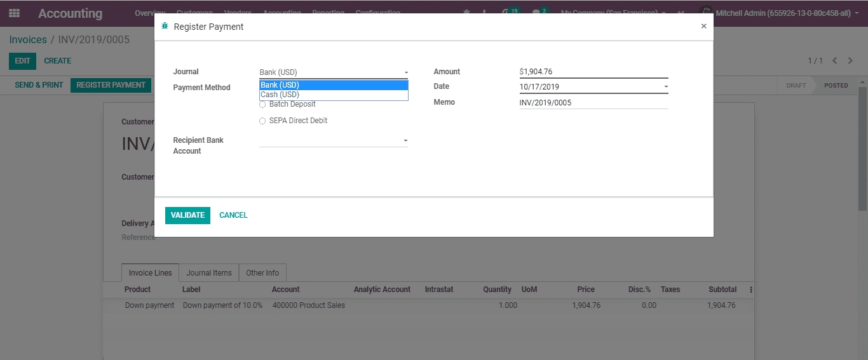The image size is (868, 360).
Task: Click the Validate button
Action: click(x=187, y=215)
